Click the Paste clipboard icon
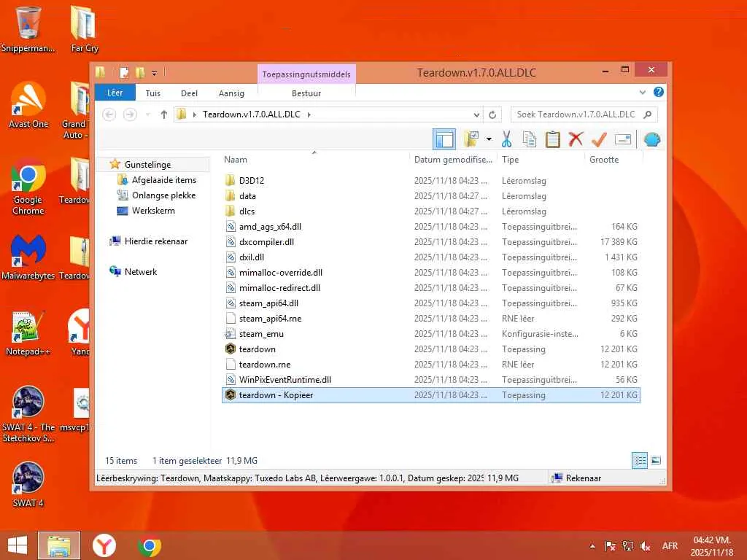Screen dimensions: 747x560 point(552,139)
